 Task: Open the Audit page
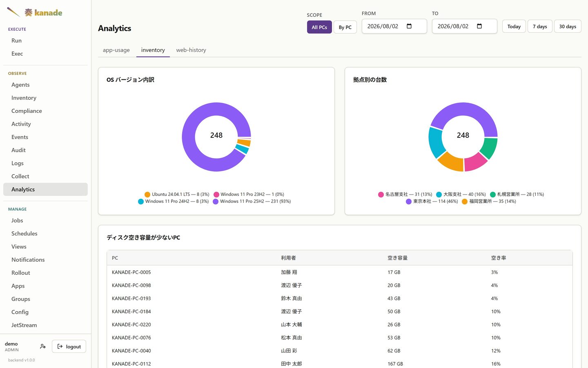[45, 150]
